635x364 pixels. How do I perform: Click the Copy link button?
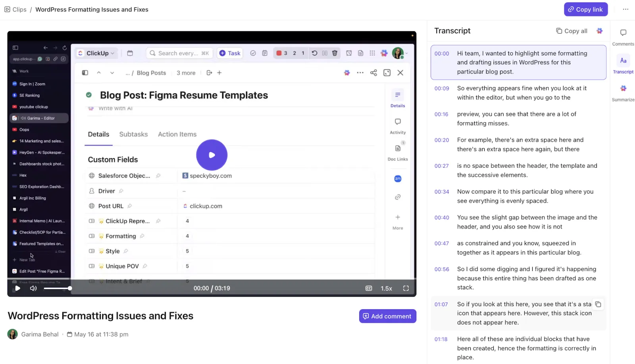585,10
